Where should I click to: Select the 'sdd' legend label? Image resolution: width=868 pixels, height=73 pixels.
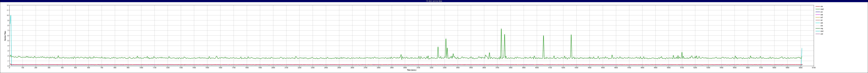point(822,34)
